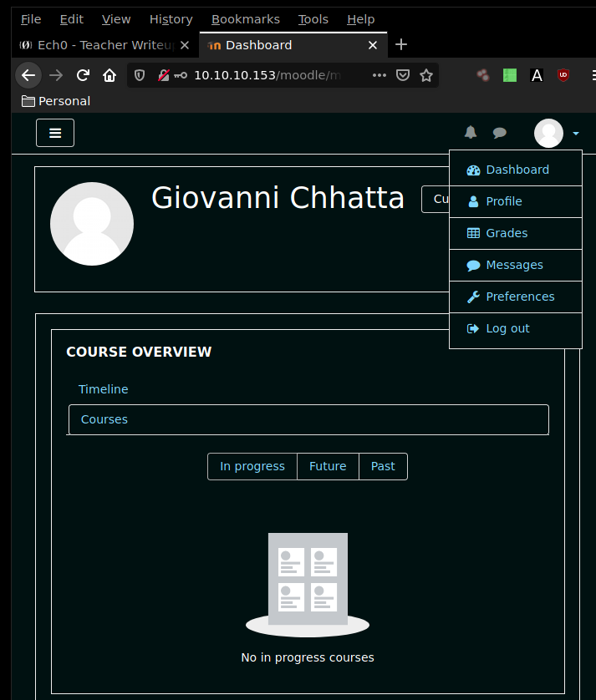596x700 pixels.
Task: Open Preferences from the user menu
Action: [519, 297]
